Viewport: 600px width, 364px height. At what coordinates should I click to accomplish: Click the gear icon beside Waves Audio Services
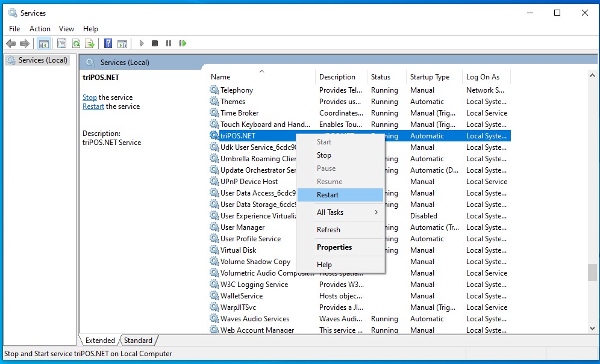pos(214,318)
